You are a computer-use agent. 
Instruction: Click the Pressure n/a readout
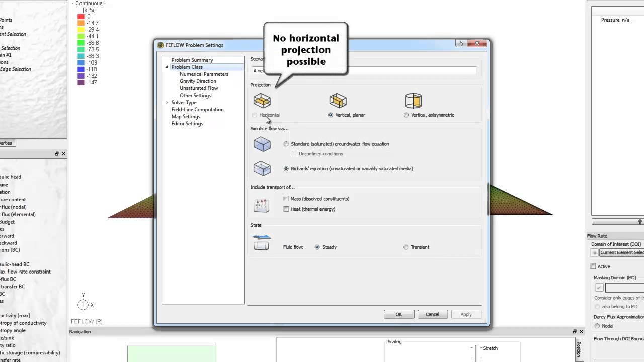615,20
